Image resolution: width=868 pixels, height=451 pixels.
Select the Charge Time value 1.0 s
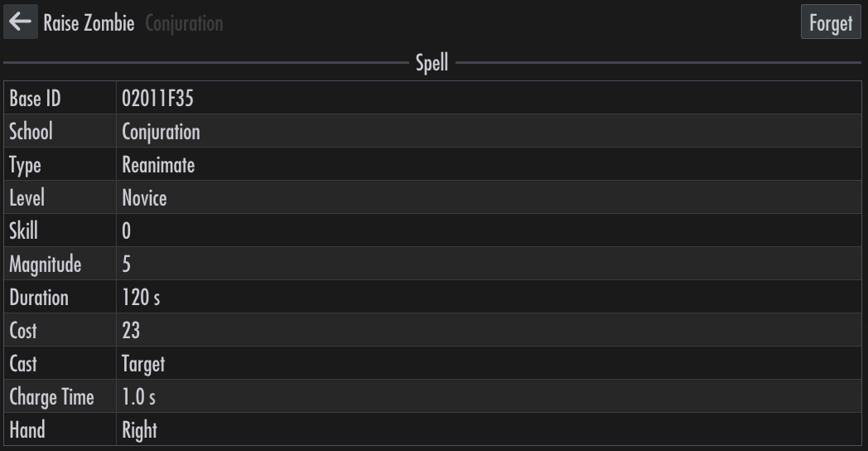point(139,397)
